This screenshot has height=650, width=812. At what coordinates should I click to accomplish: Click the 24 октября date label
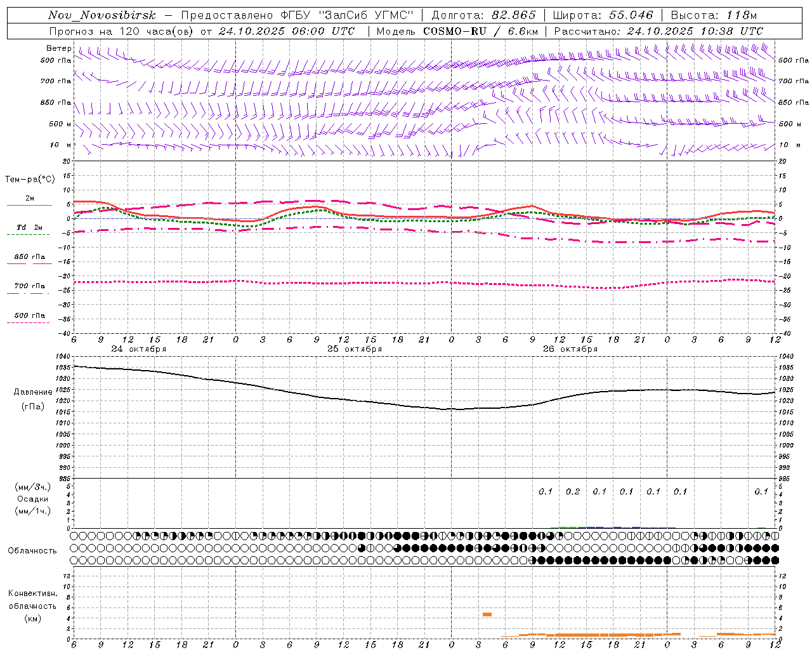click(139, 349)
